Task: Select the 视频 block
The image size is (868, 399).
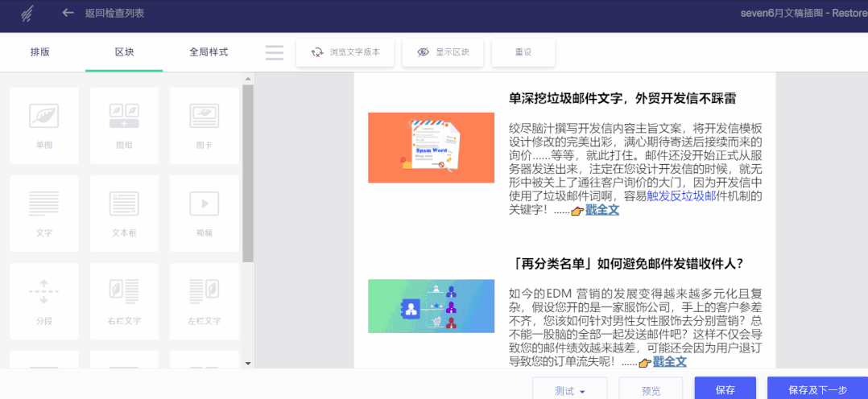Action: tap(205, 214)
